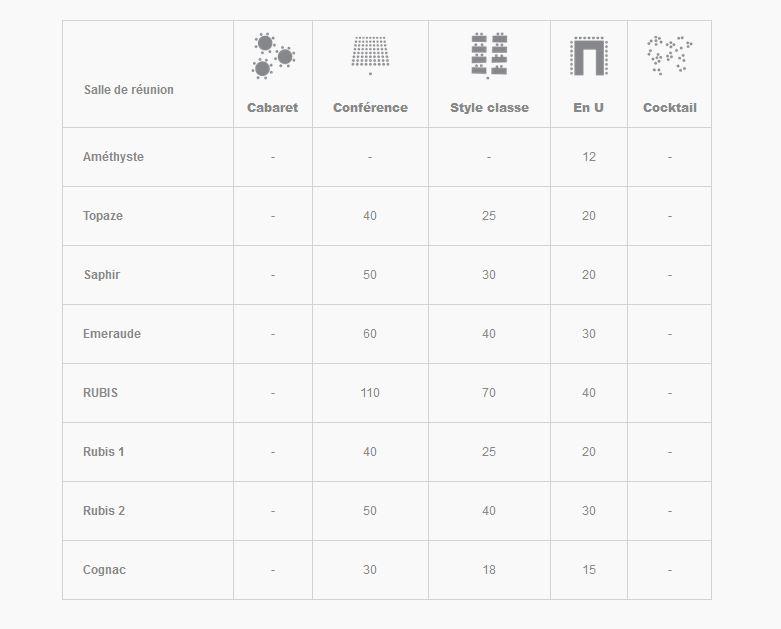Click the Cocktail header label
This screenshot has width=781, height=629.
click(669, 108)
